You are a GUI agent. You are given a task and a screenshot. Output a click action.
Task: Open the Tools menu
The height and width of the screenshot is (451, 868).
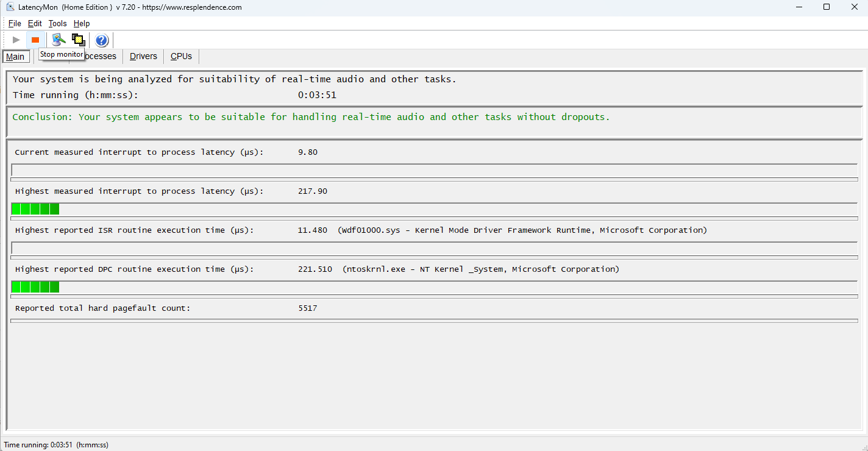(x=58, y=23)
